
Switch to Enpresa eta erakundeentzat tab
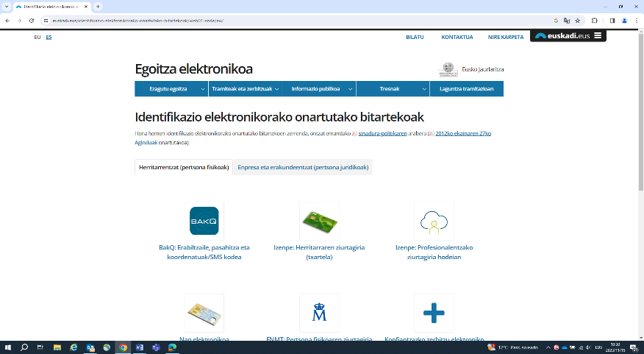point(302,167)
